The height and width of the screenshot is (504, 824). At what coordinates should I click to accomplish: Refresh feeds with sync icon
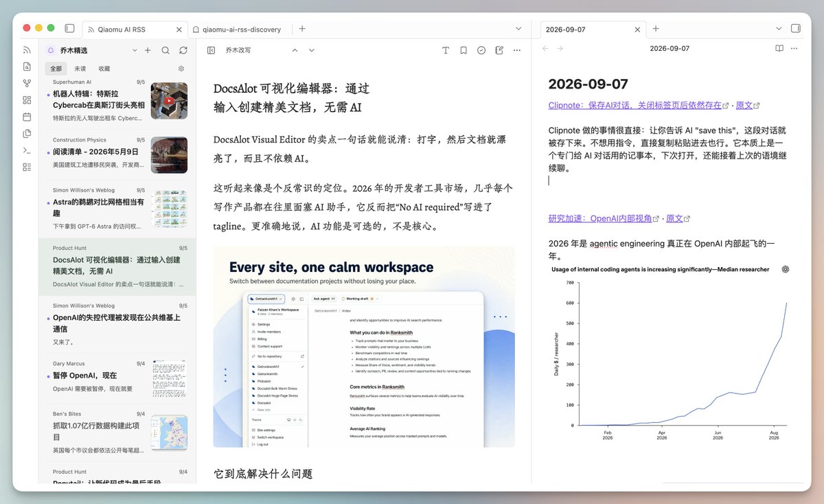click(183, 50)
